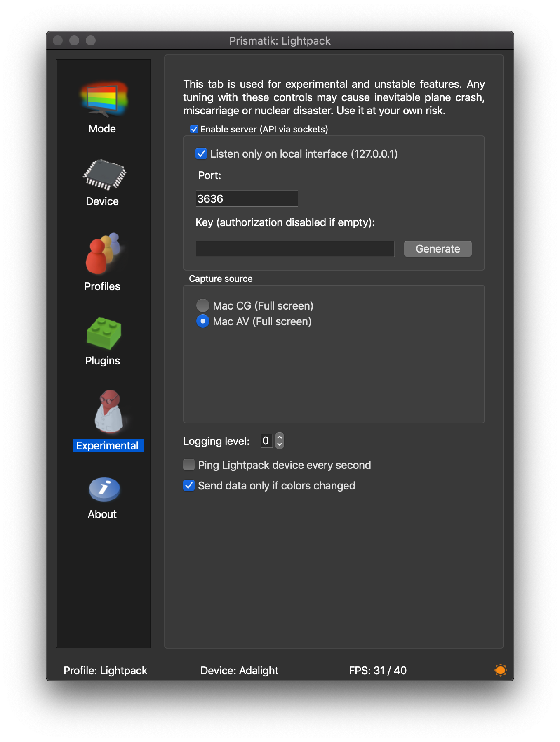Screen dimensions: 560x742
Task: Click the Logging level: label
Action: click(x=216, y=441)
